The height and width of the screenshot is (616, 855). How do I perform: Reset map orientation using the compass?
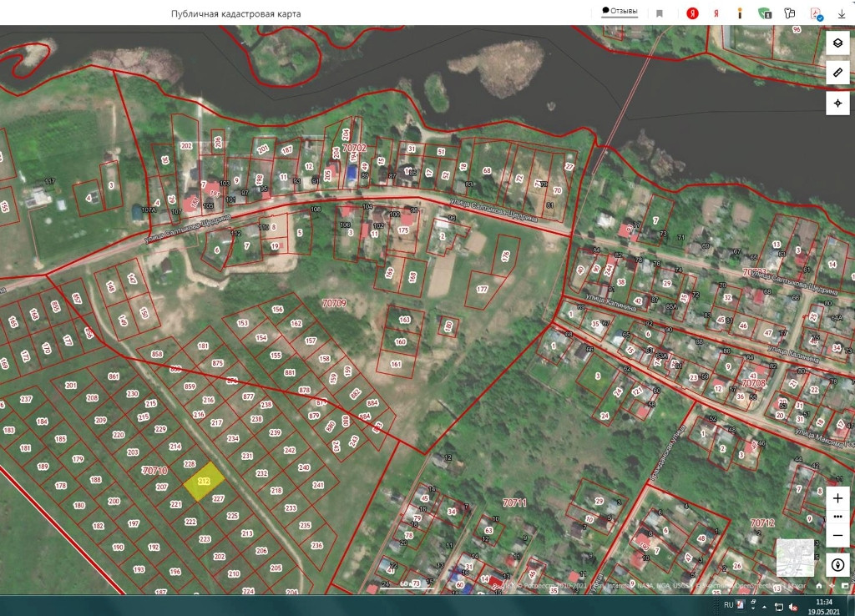coord(837,564)
